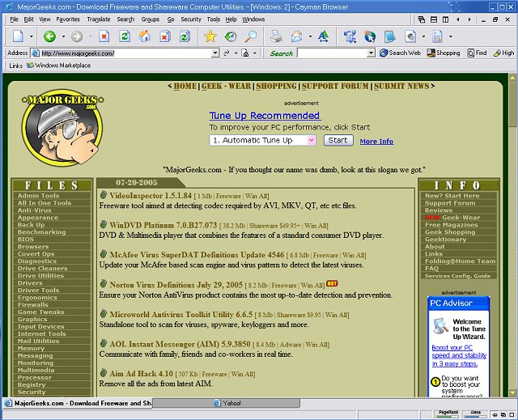Image resolution: width=518 pixels, height=420 pixels.
Task: Expand the mail icon dropdown arrow
Action: click(x=310, y=36)
